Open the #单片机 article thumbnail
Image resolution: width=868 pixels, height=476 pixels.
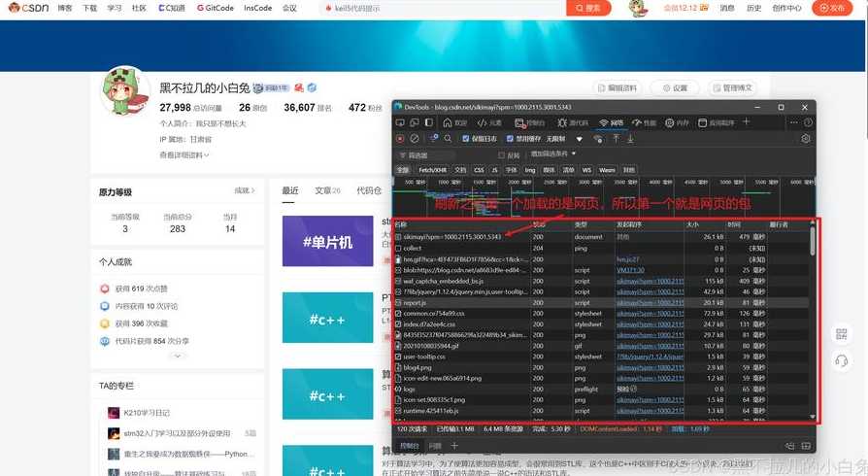pos(328,241)
